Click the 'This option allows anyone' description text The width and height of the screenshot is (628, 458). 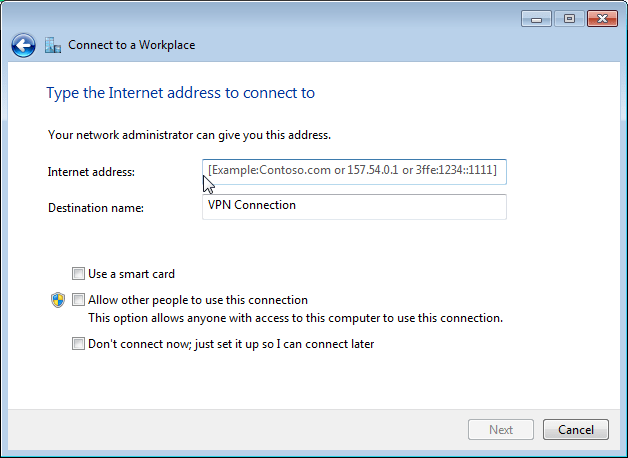296,318
